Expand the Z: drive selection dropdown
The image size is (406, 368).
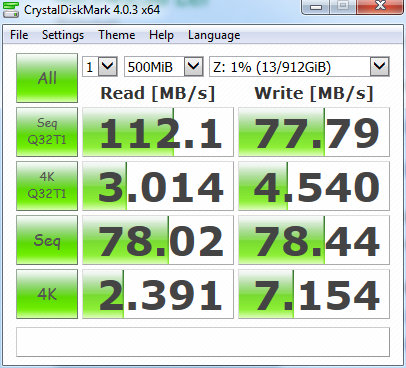(299, 67)
